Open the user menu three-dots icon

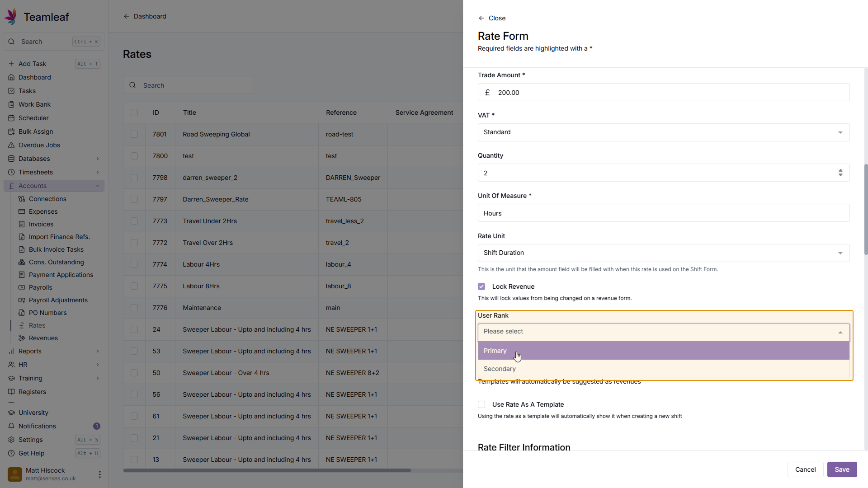[x=99, y=474]
